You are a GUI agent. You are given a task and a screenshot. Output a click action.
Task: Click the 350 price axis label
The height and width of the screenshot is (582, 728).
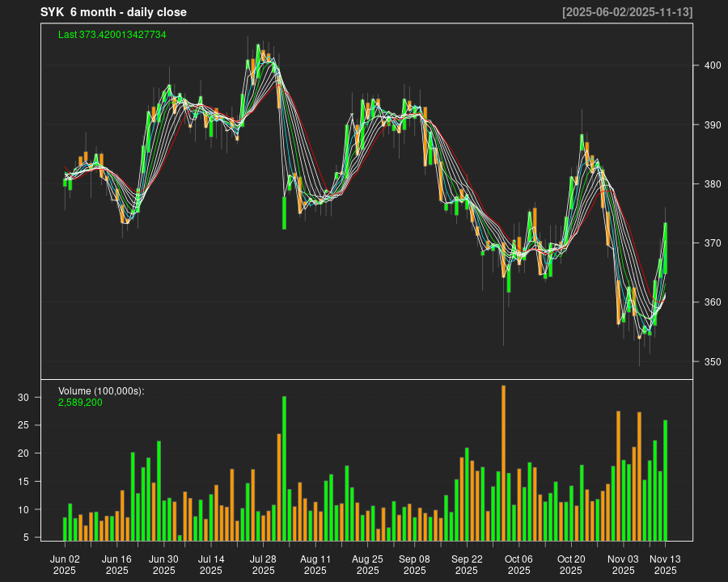708,361
